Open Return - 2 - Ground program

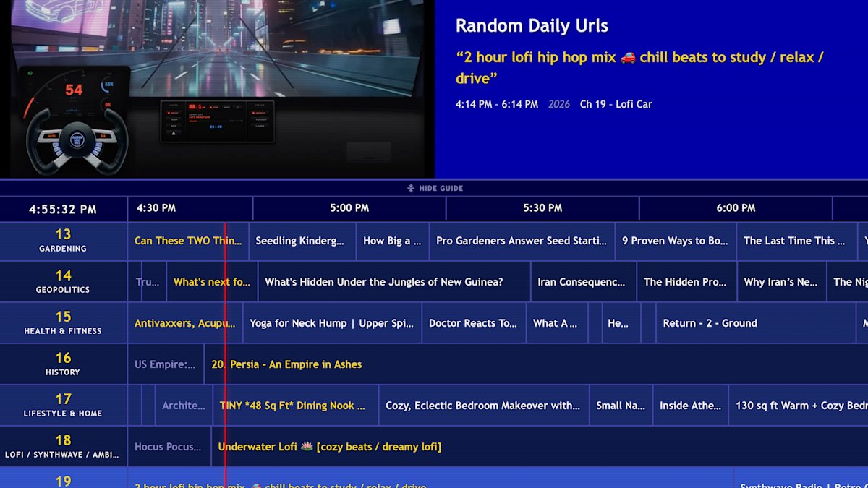click(x=710, y=324)
